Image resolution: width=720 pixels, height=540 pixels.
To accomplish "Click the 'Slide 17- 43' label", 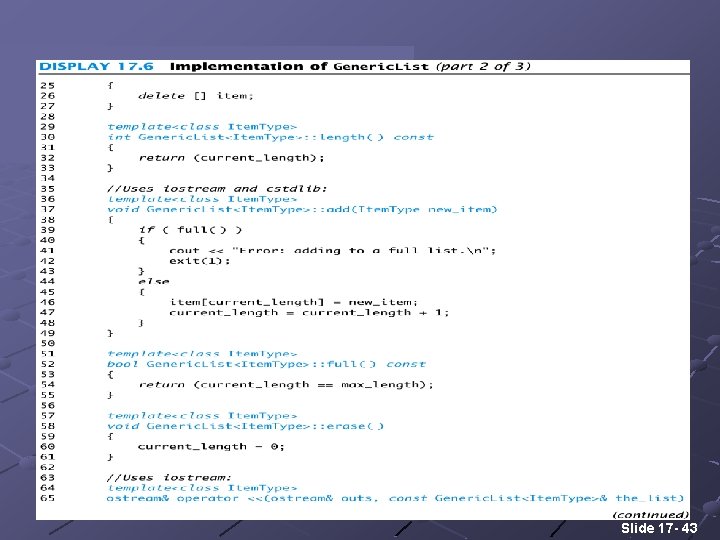I will (659, 528).
